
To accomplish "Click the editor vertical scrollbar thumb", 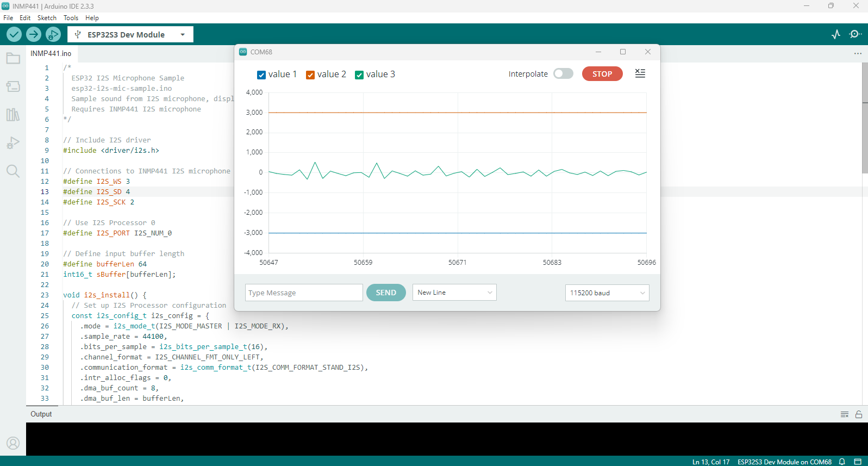I will (x=865, y=118).
